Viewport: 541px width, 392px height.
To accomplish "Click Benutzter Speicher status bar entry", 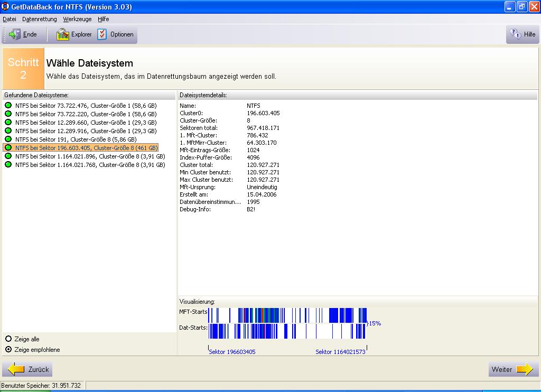I will point(41,386).
